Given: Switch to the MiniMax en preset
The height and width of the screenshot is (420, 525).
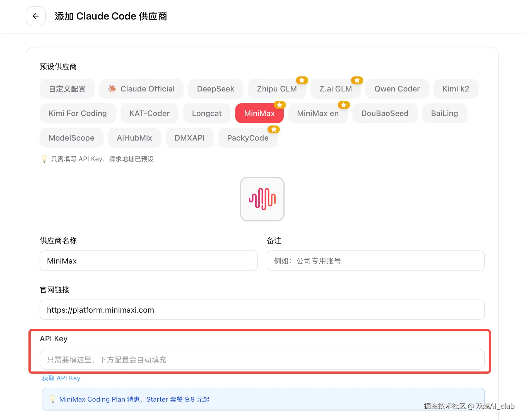Looking at the screenshot, I should [318, 113].
